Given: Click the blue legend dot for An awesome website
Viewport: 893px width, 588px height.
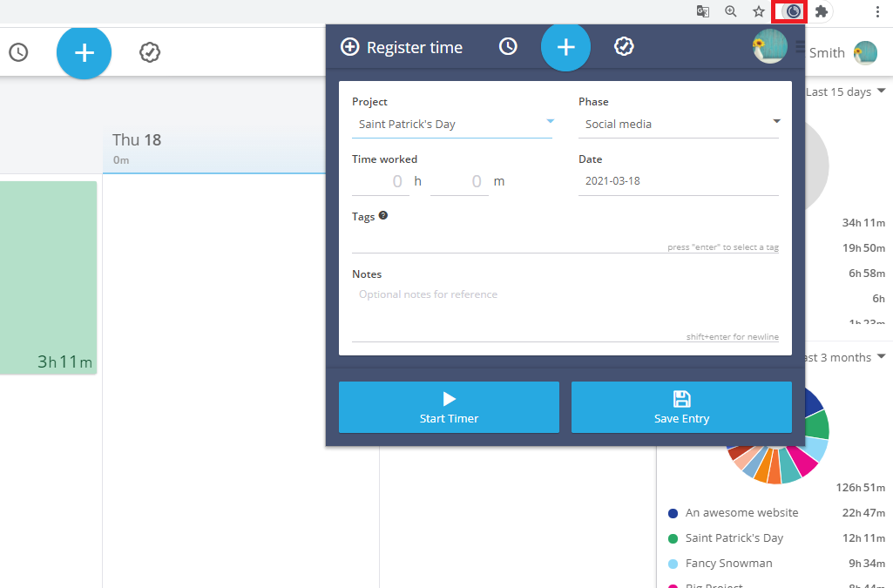Looking at the screenshot, I should coord(673,513).
